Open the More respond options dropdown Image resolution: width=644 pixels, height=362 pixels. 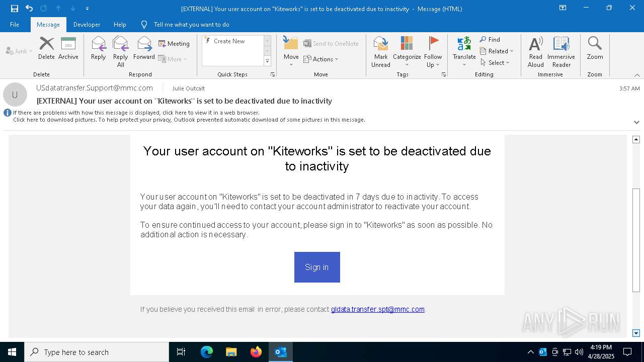(x=173, y=59)
